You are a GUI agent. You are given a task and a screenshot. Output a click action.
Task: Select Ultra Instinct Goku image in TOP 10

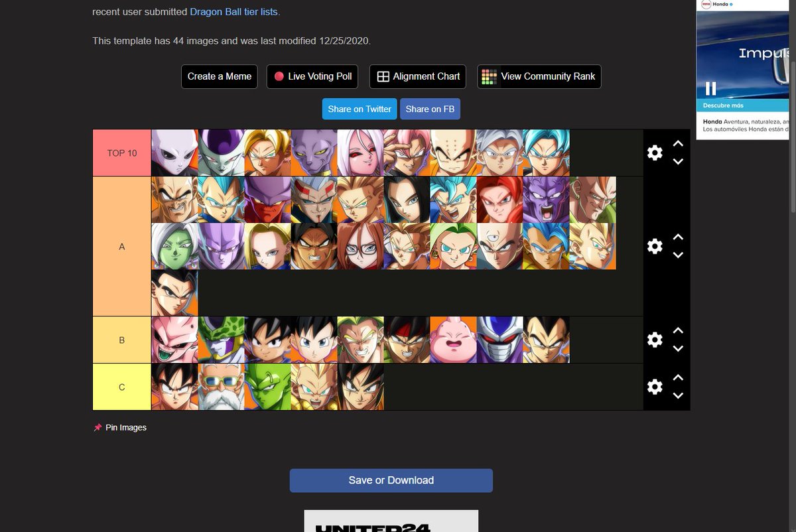pyautogui.click(x=500, y=153)
